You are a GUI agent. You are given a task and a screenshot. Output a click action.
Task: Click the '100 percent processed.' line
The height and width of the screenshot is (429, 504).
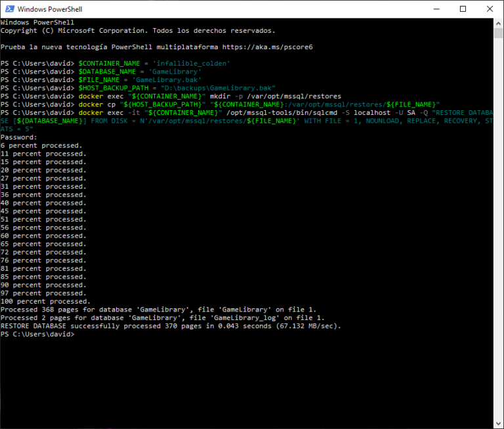(x=45, y=302)
